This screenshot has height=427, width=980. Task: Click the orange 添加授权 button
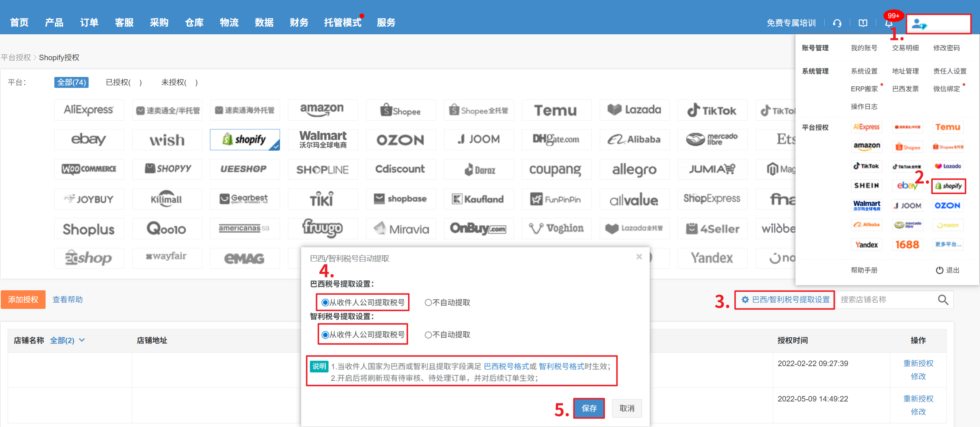click(x=23, y=300)
